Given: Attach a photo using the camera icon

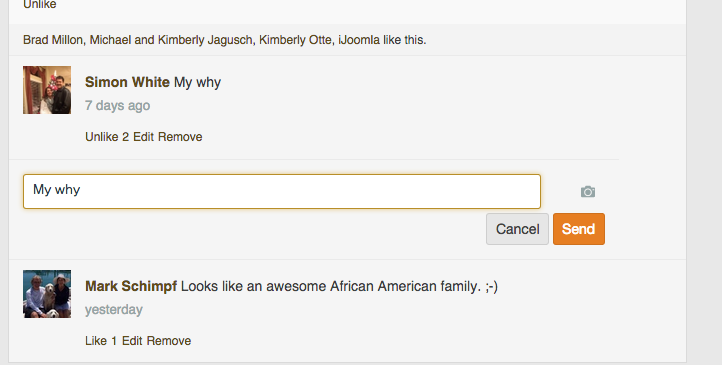Looking at the screenshot, I should [x=588, y=191].
